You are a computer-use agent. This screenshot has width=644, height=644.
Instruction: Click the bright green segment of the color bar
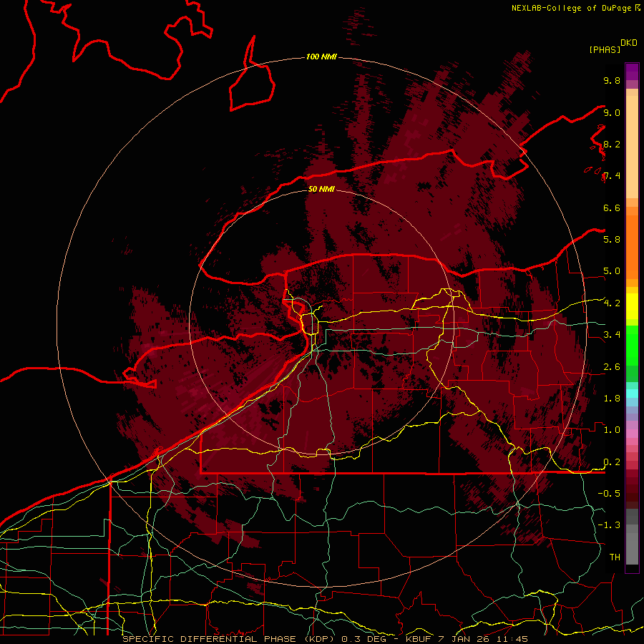click(x=632, y=345)
